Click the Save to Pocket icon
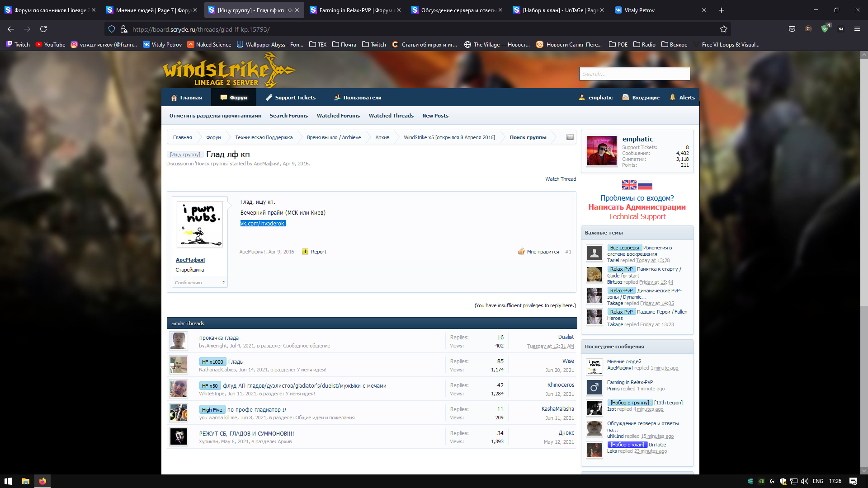Screen dimensions: 868x488 coord(792,29)
